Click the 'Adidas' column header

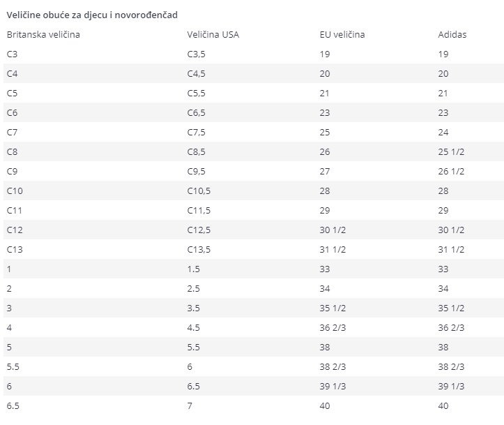(x=452, y=34)
